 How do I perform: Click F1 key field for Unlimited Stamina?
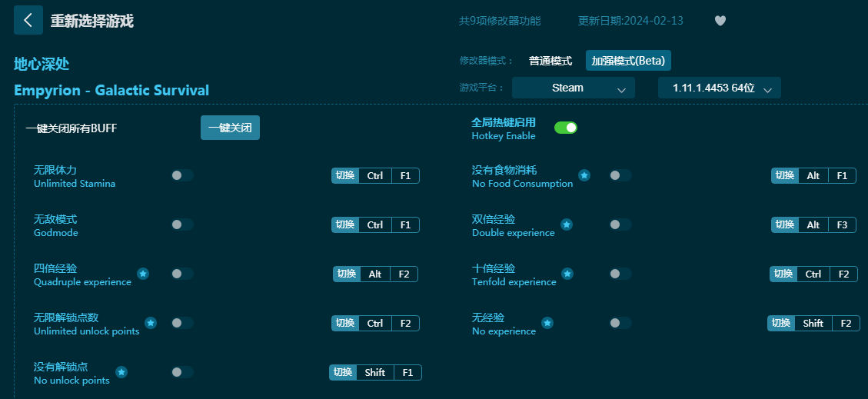click(x=405, y=176)
